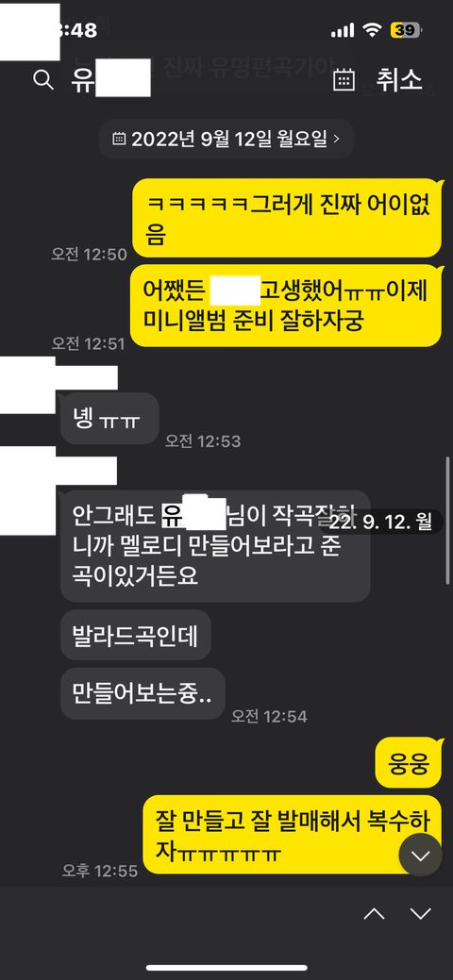
Task: Tap the search input field text
Action: (110, 80)
